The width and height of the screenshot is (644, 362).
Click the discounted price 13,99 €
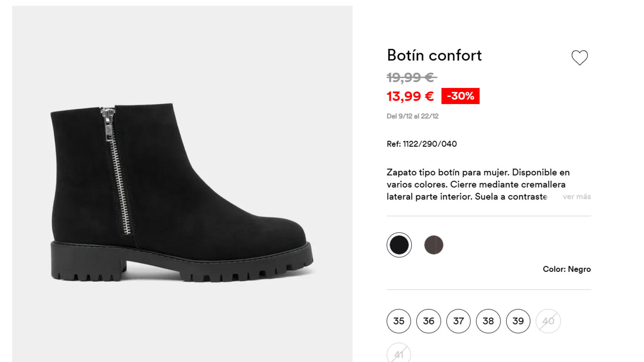tap(409, 96)
